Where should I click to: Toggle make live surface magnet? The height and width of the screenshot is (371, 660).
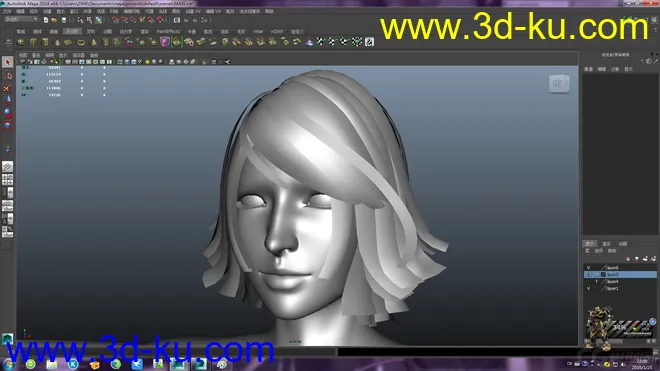point(160,20)
